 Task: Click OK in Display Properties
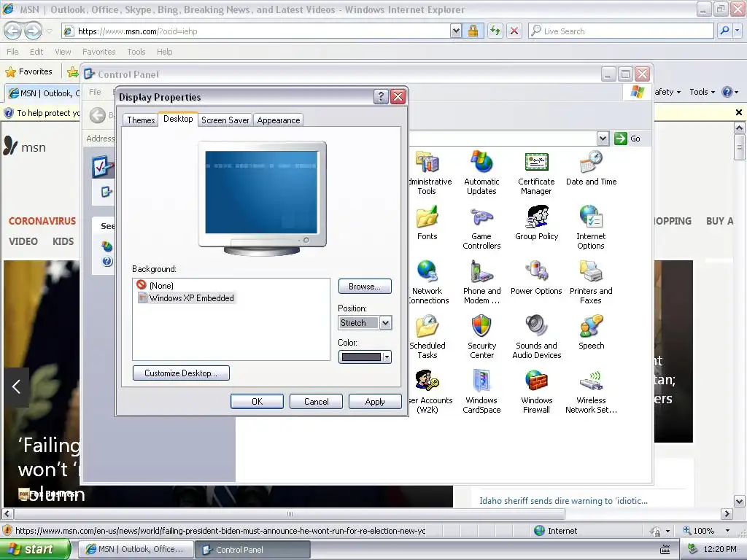point(257,402)
